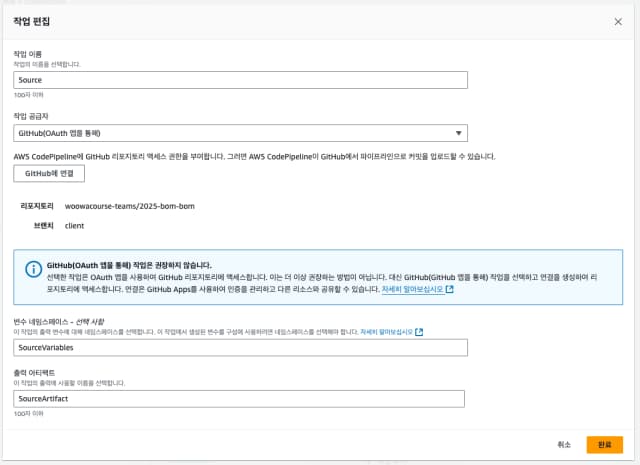Close the 작업 편집 dialog with X
This screenshot has height=465, width=640.
tap(618, 22)
